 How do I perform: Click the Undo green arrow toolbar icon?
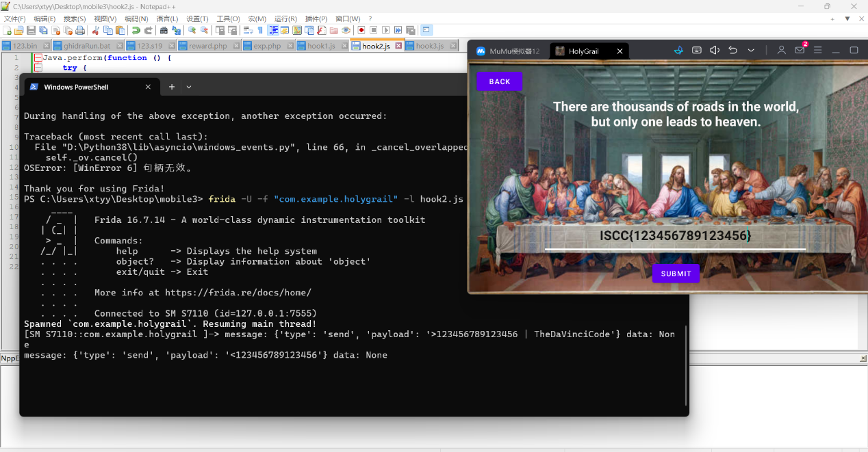click(136, 30)
